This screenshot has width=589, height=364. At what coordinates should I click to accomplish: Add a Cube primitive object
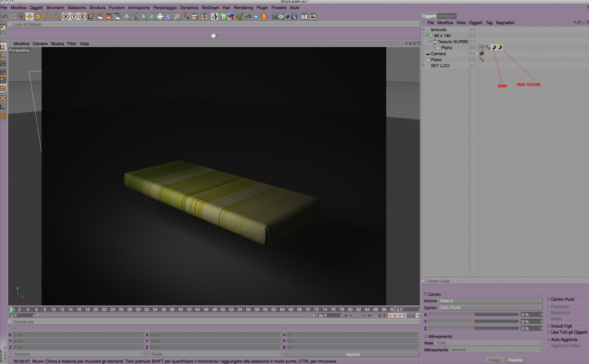pyautogui.click(x=126, y=17)
